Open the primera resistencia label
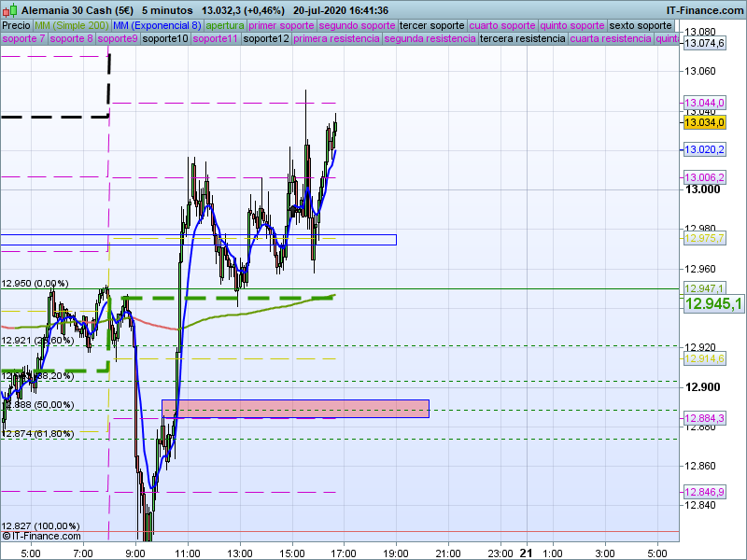The height and width of the screenshot is (560, 747). pyautogui.click(x=336, y=38)
